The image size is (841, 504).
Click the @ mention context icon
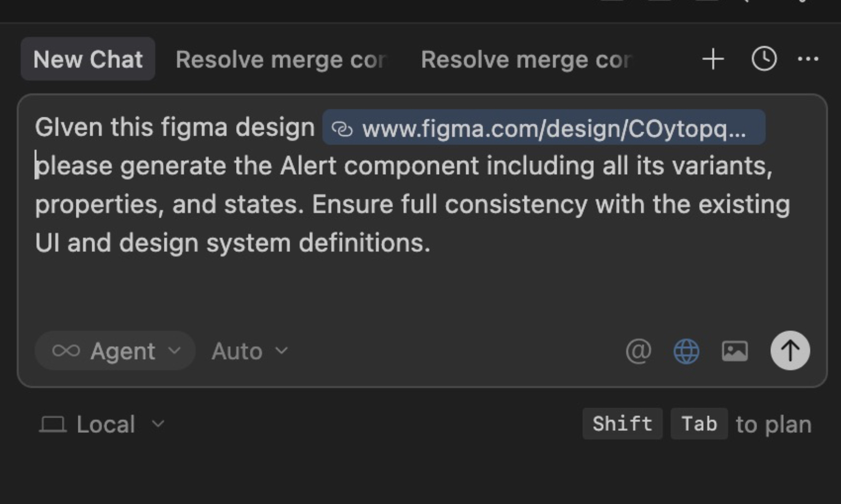point(639,351)
